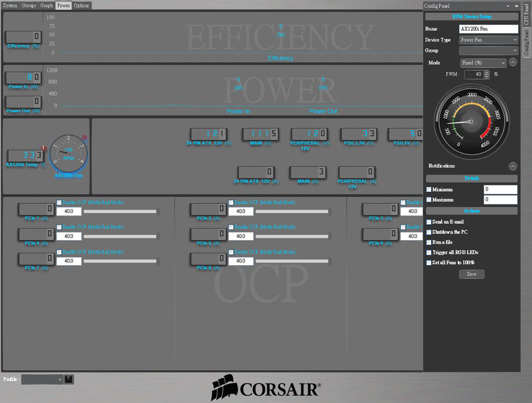Open the Group dropdown
This screenshot has width=532, height=403.
click(x=488, y=50)
